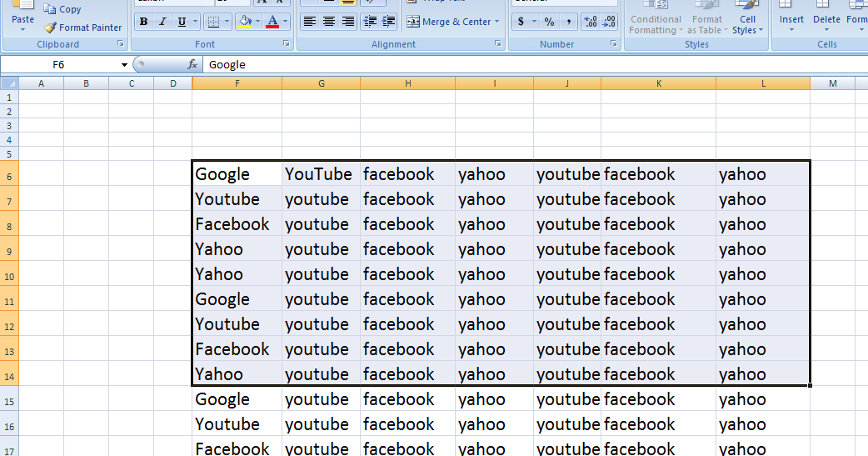Select cell L12 containing yahoo
Image resolution: width=868 pixels, height=456 pixels.
763,324
